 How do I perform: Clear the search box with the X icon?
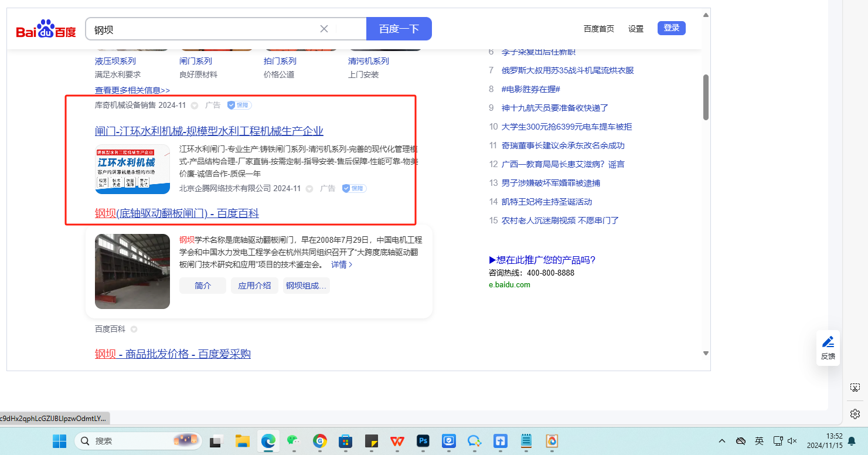click(324, 29)
